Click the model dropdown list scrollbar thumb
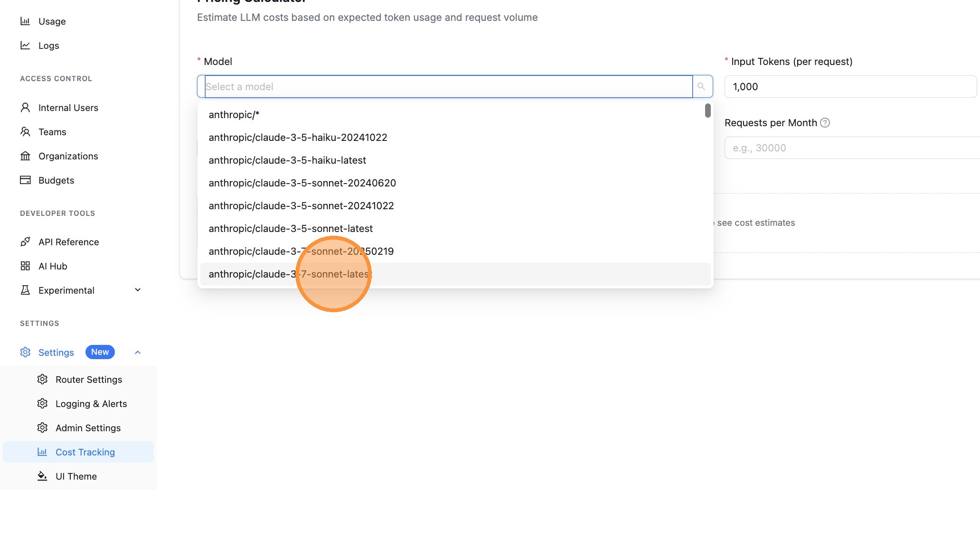Viewport: 980px width, 547px height. 707,111
